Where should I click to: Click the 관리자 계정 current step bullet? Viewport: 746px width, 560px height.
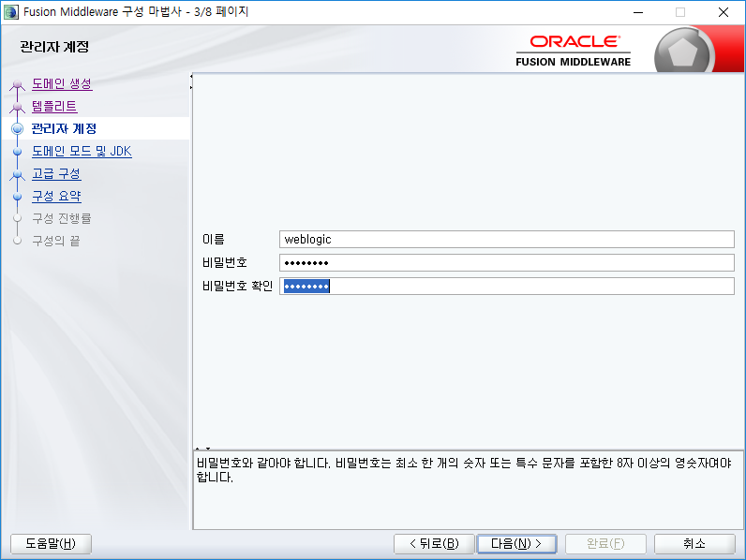[18, 129]
